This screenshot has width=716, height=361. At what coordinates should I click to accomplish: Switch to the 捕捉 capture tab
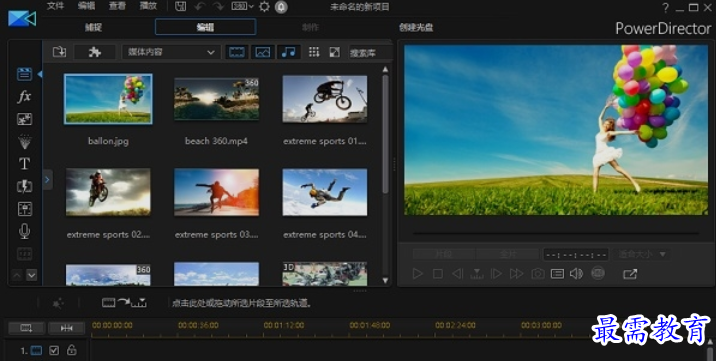(94, 27)
